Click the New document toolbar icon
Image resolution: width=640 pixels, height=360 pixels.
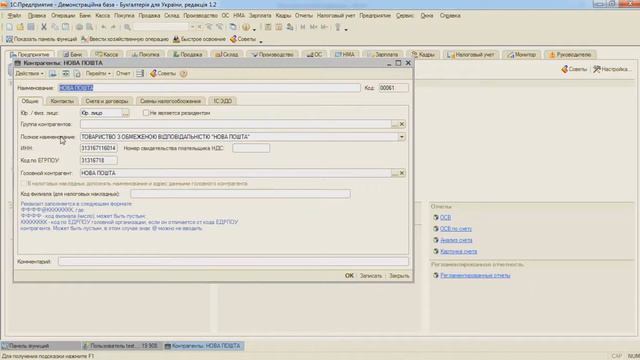point(9,27)
